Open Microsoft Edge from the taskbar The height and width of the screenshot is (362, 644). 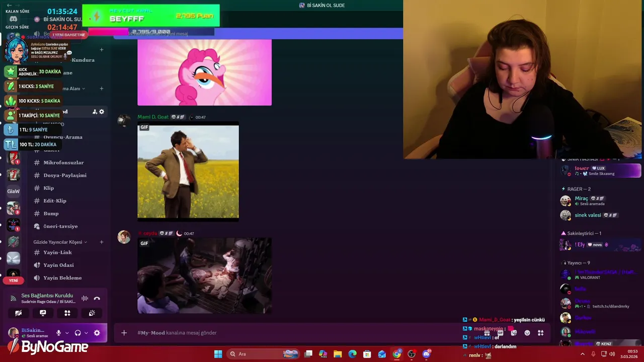[x=352, y=354]
